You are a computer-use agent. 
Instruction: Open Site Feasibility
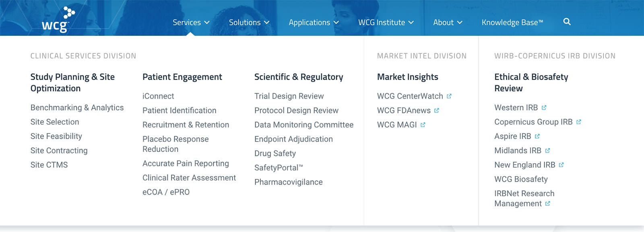(x=56, y=136)
